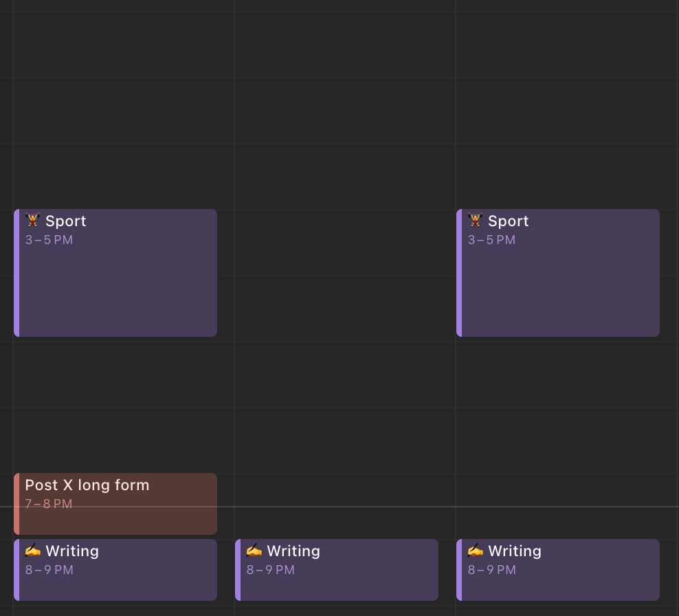Open the third column's Writing event
Image resolution: width=679 pixels, height=616 pixels.
[x=558, y=570]
